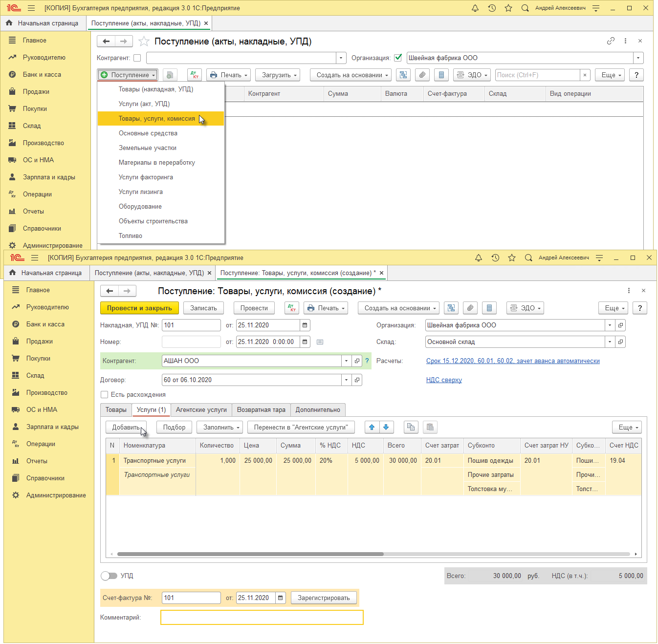This screenshot has width=658, height=644.
Task: Uncheck the Организация filter checkbox
Action: click(398, 58)
